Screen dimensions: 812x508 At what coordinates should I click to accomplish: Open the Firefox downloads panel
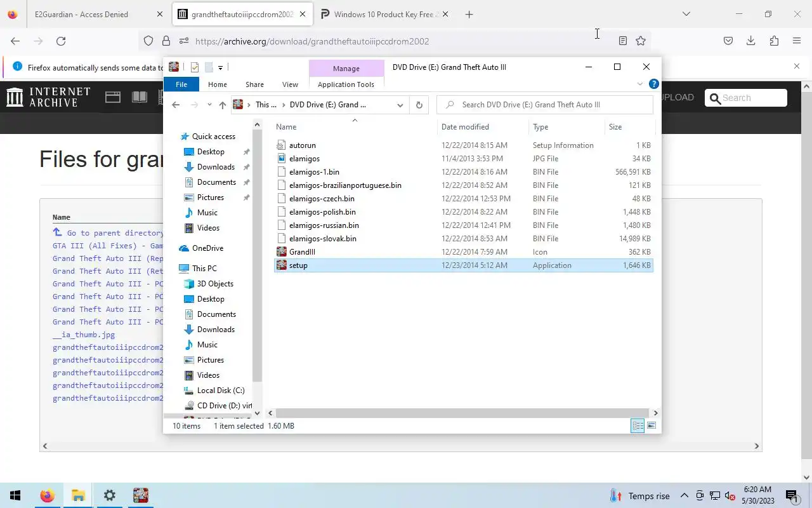coord(750,41)
